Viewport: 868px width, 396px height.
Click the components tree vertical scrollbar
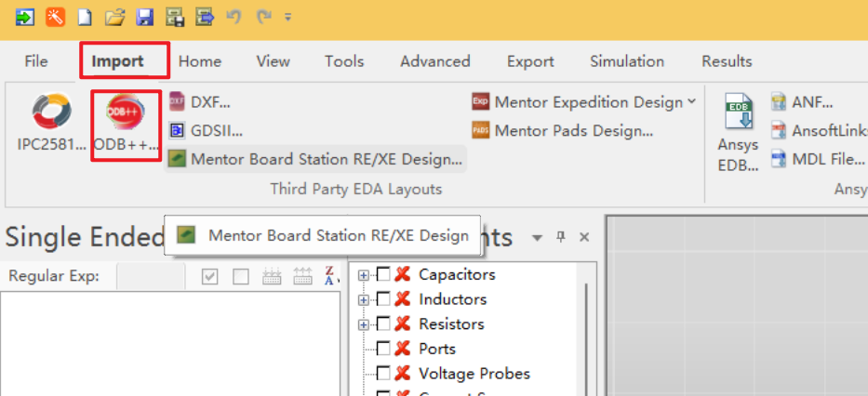point(586,339)
